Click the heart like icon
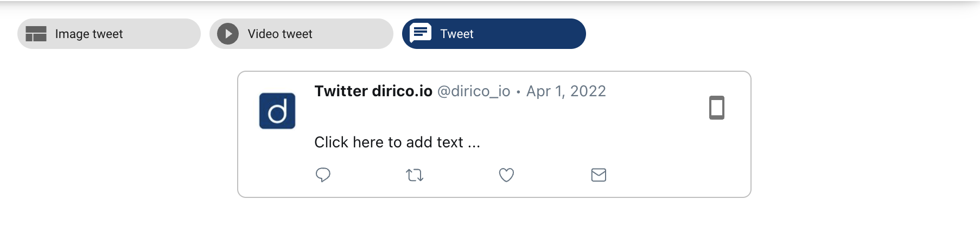The height and width of the screenshot is (236, 980). (506, 175)
